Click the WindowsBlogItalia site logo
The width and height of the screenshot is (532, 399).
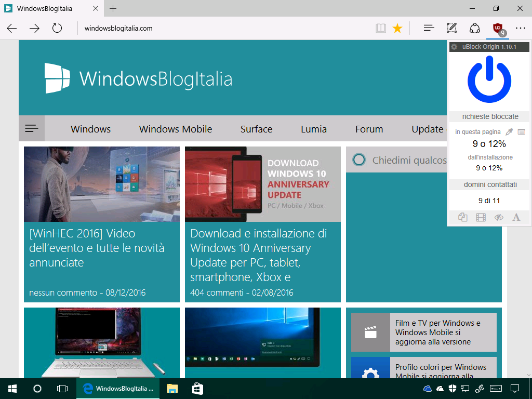[138, 78]
